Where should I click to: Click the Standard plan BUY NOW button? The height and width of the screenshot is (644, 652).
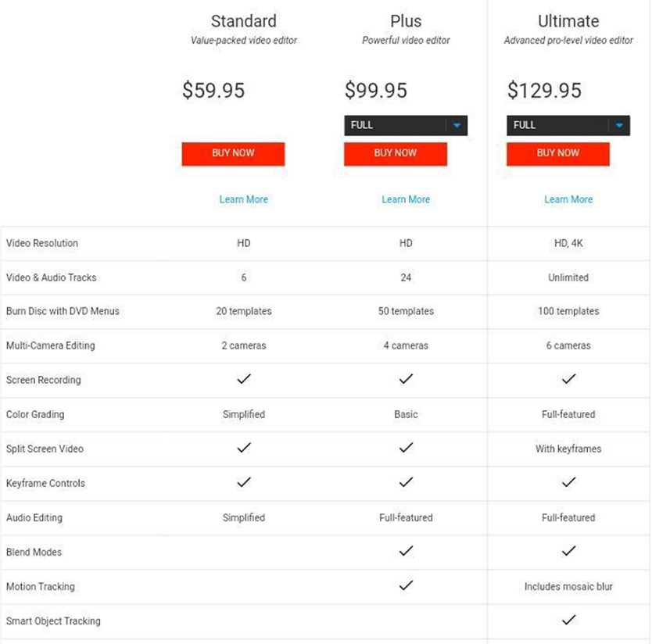coord(233,154)
